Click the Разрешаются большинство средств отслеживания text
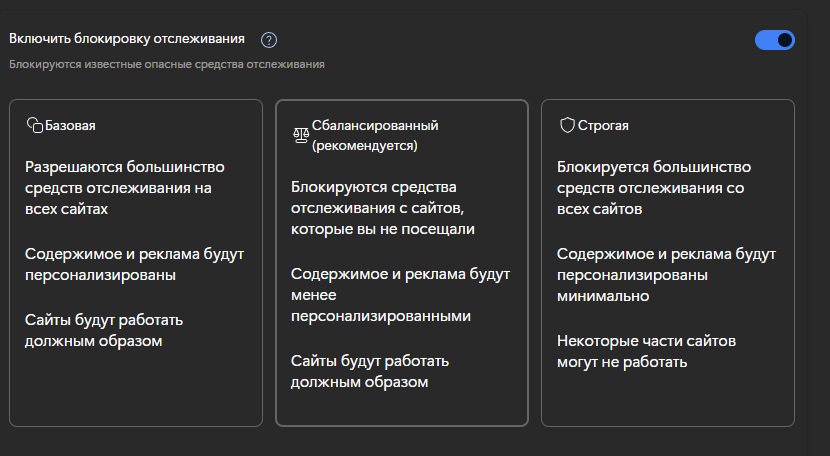Screen dimensions: 830x456 point(125,188)
